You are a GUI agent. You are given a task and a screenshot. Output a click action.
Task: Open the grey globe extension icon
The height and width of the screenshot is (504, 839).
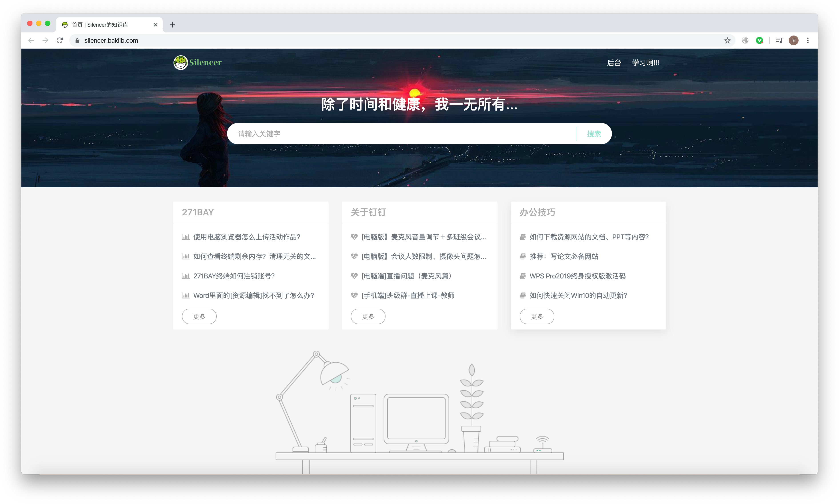pos(745,40)
